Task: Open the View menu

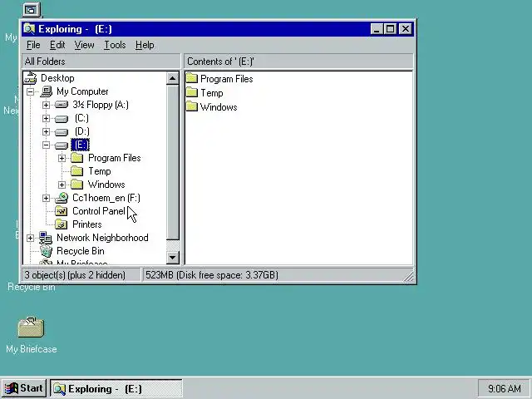Action: click(x=84, y=45)
